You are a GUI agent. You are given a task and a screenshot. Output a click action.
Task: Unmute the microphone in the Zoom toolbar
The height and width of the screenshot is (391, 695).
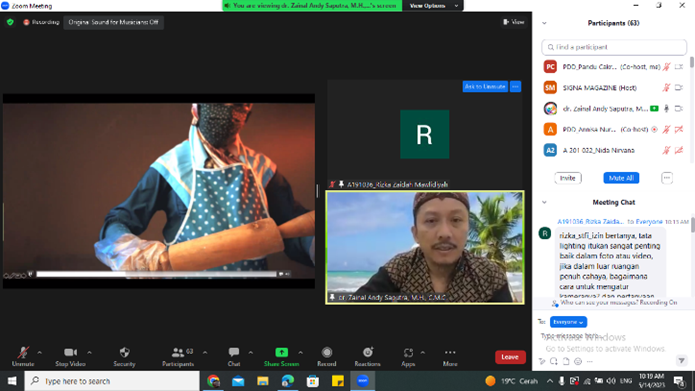pos(23,356)
